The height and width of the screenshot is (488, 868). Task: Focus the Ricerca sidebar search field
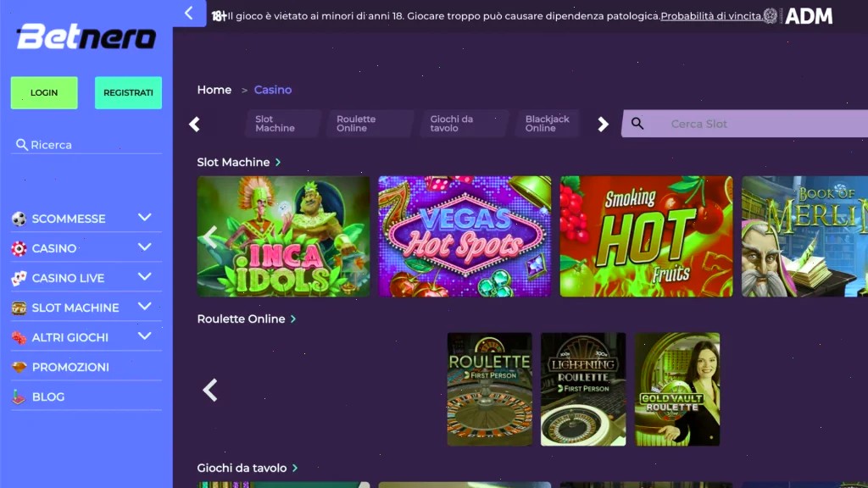tap(86, 145)
